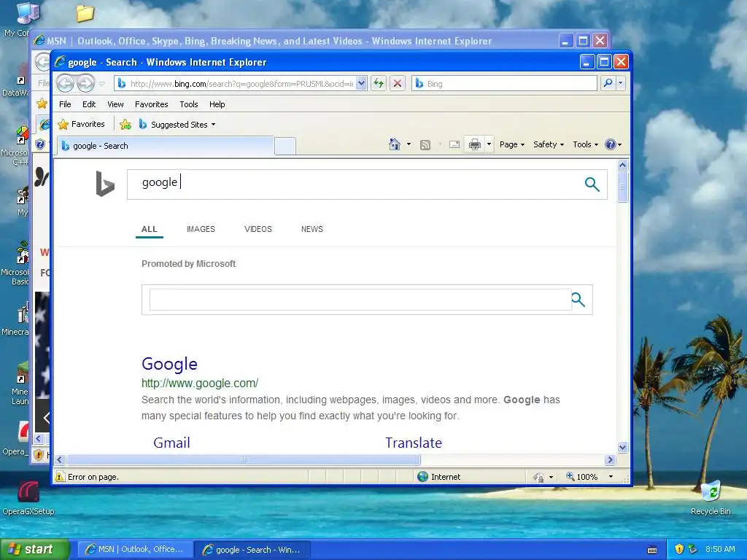Open the Tools command bar menu

pyautogui.click(x=585, y=144)
